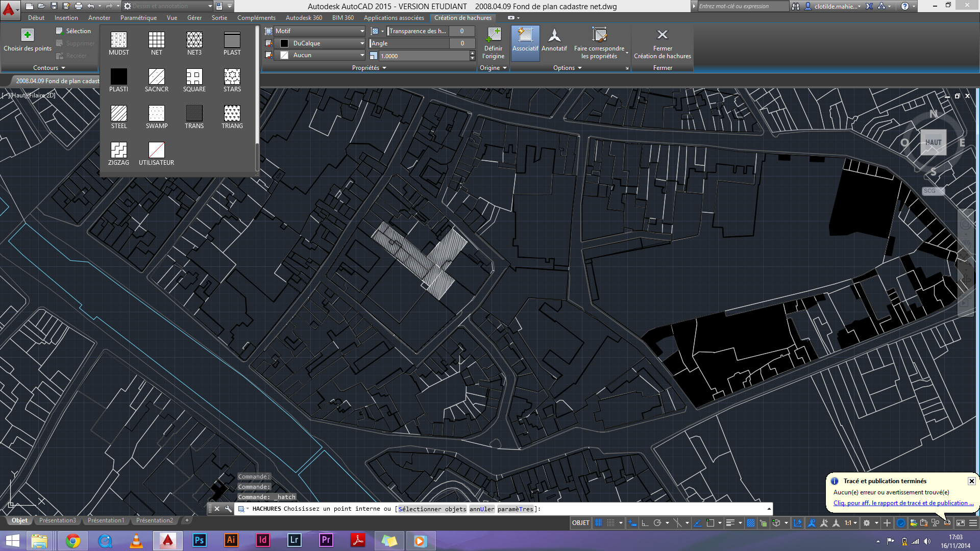Open the Motif hatch type dropdown
Screen dimensions: 980x551
[320, 31]
